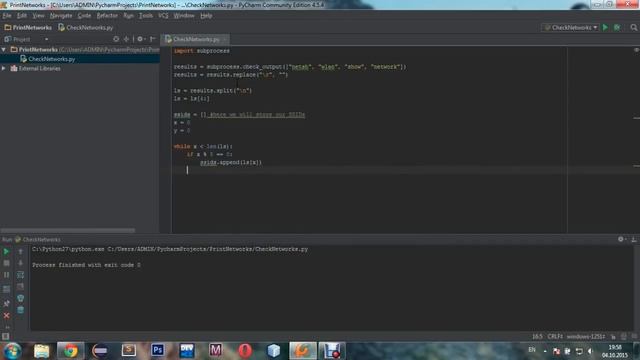
Task: Place cursor on import subprocess line
Action: [202, 51]
